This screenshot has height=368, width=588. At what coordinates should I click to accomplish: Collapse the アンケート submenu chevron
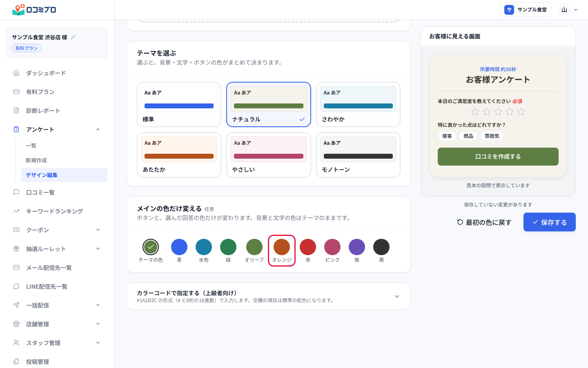click(x=98, y=129)
